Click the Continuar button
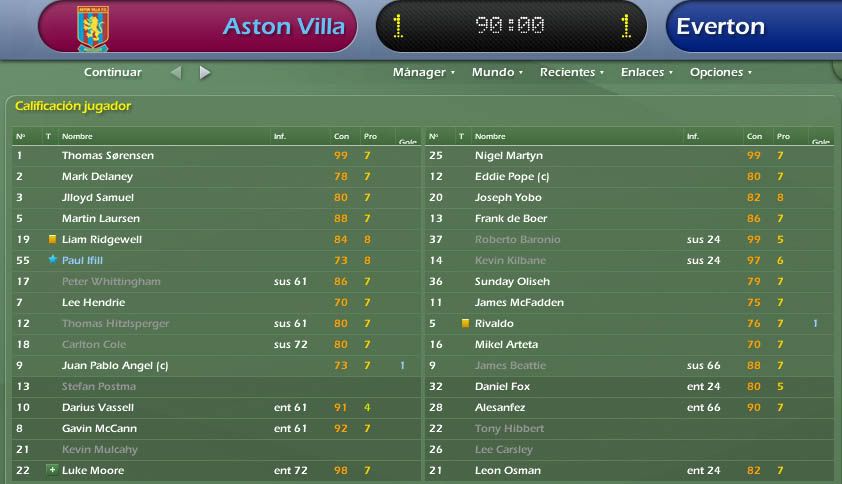The height and width of the screenshot is (484, 842). (113, 72)
